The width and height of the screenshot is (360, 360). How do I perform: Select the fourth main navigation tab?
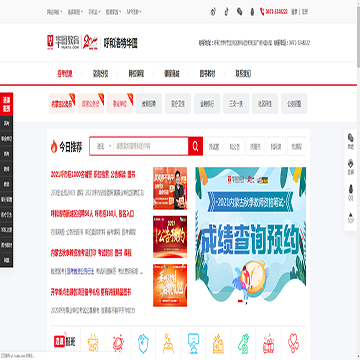pos(171,74)
